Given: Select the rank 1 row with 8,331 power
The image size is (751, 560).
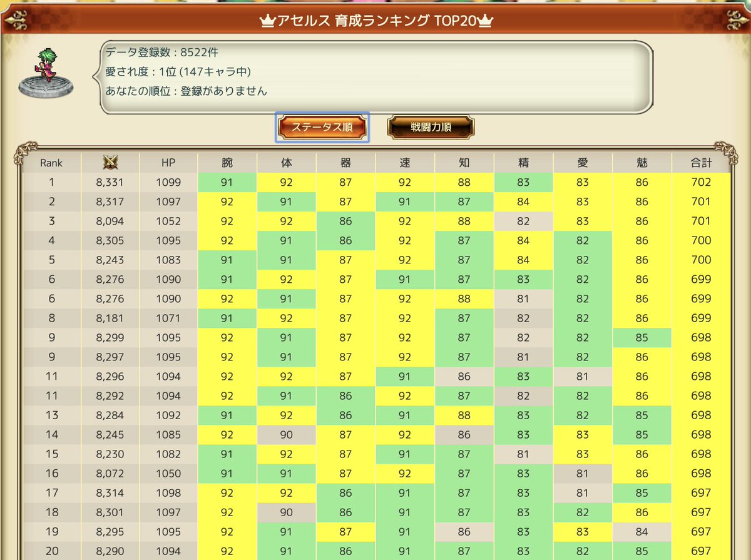Looking at the screenshot, I should (375, 181).
